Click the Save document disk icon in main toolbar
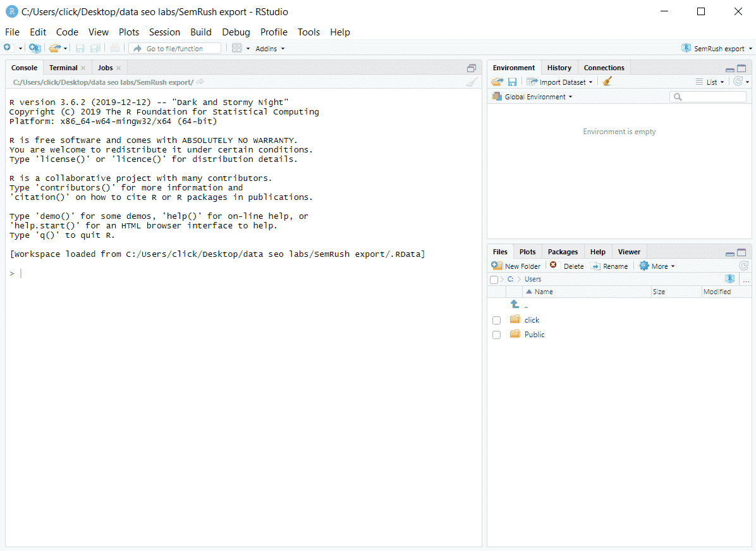The width and height of the screenshot is (756, 551). pyautogui.click(x=80, y=48)
